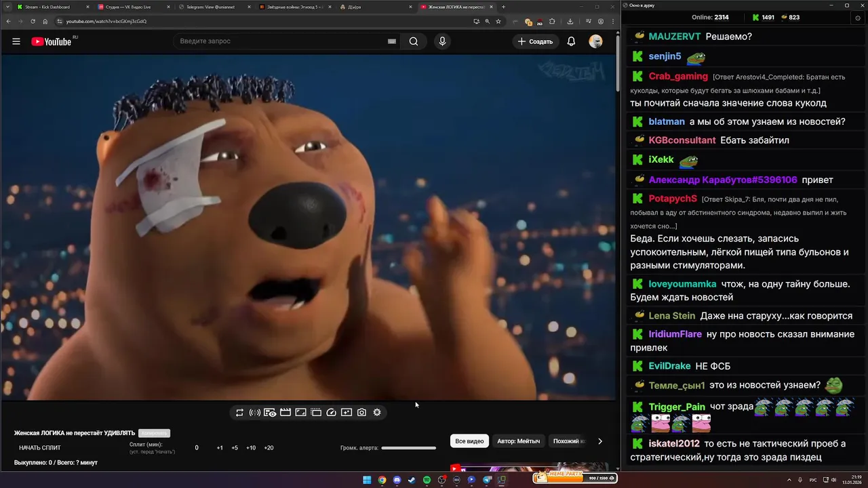Select the Похожий filter chip
The image size is (868, 488).
[x=568, y=441]
